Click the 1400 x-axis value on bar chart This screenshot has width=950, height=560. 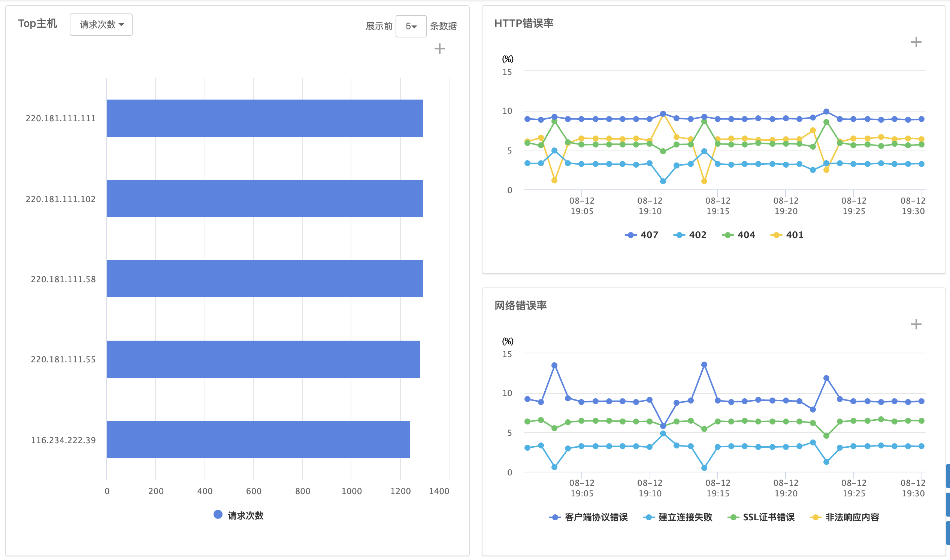coord(439,491)
